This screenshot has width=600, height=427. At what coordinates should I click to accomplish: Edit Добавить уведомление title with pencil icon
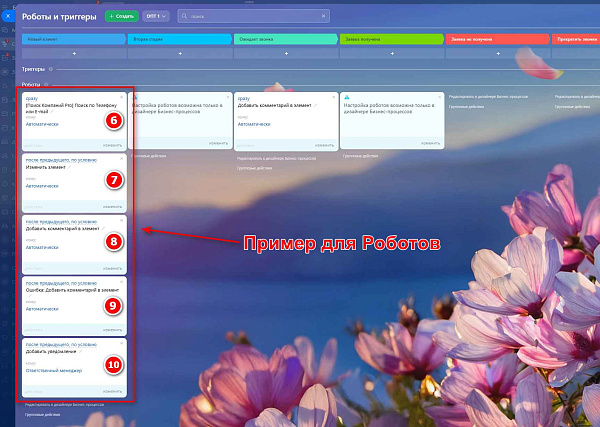pos(81,352)
